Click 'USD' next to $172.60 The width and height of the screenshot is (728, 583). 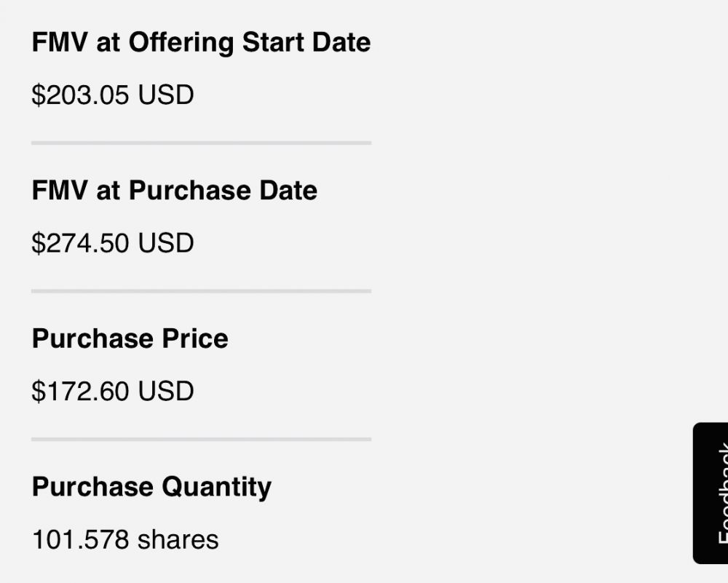(x=166, y=392)
